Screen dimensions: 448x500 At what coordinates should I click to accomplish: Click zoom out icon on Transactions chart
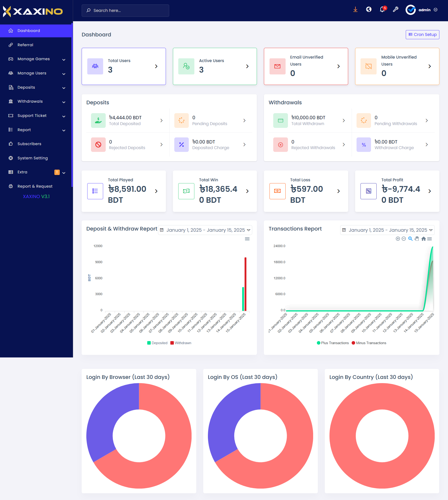[x=403, y=238]
